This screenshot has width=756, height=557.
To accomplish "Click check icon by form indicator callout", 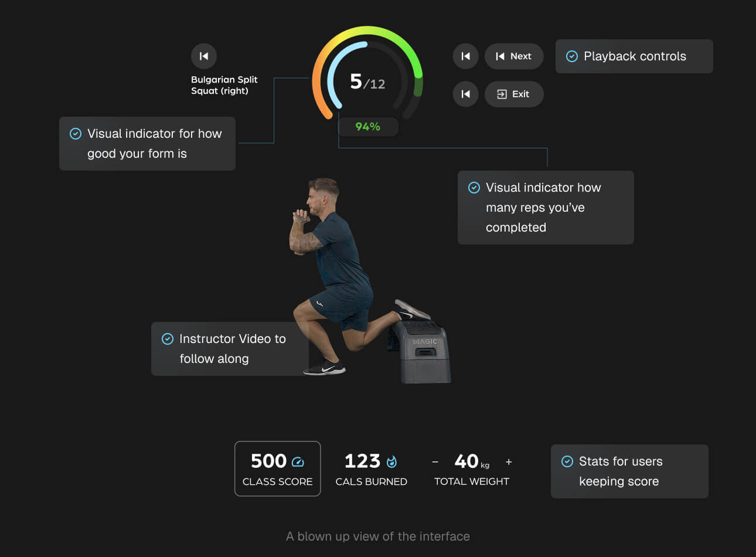I will click(76, 134).
